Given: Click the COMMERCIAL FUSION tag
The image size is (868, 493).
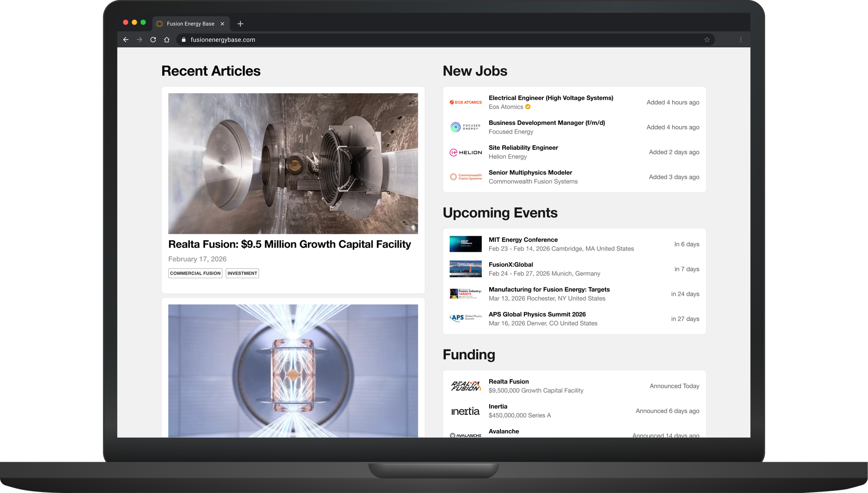Looking at the screenshot, I should pyautogui.click(x=195, y=273).
